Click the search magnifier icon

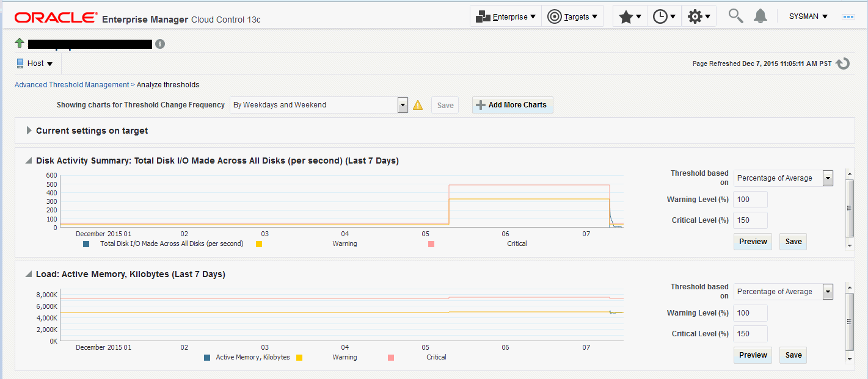coord(736,16)
